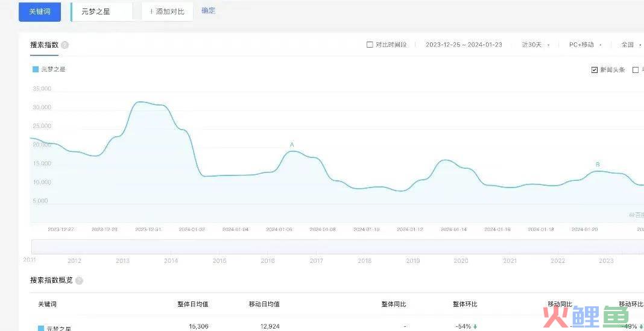The width and height of the screenshot is (644, 331).
Task: Click the green down arrow next to -54%
Action: click(475, 327)
